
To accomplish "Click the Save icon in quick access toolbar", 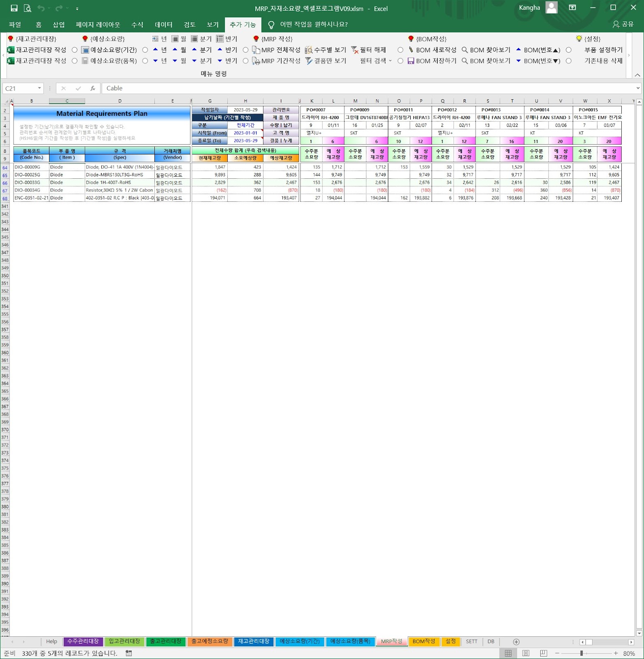I will pyautogui.click(x=14, y=8).
